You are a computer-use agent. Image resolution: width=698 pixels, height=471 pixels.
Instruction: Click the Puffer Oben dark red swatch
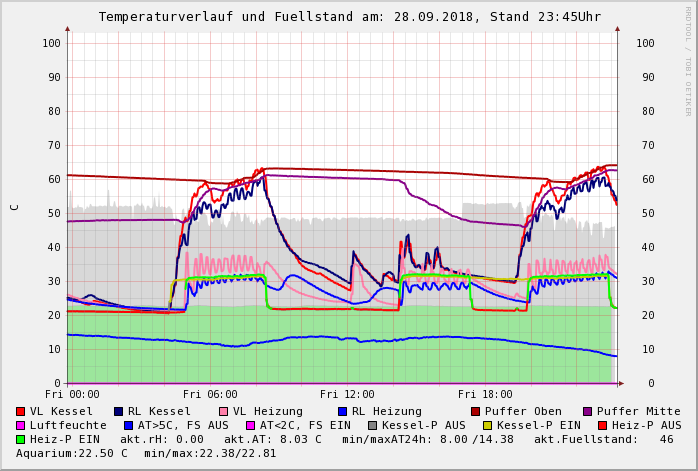click(475, 411)
